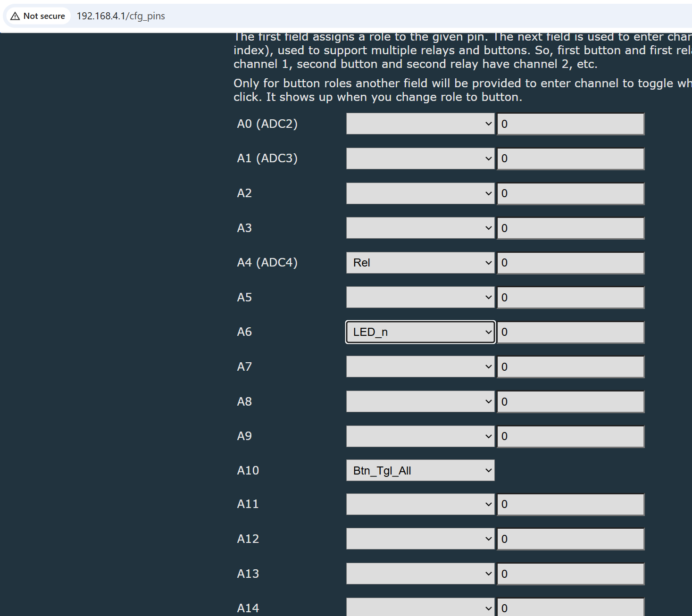The width and height of the screenshot is (692, 616).
Task: Click the A14 pin label
Action: click(248, 608)
